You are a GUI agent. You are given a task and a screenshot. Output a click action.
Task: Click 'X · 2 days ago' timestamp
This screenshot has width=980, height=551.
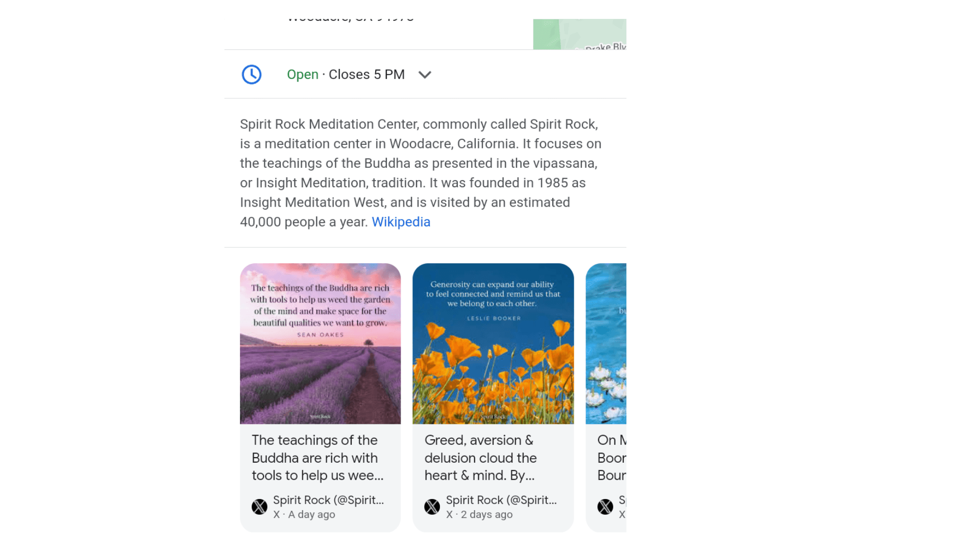pyautogui.click(x=479, y=514)
